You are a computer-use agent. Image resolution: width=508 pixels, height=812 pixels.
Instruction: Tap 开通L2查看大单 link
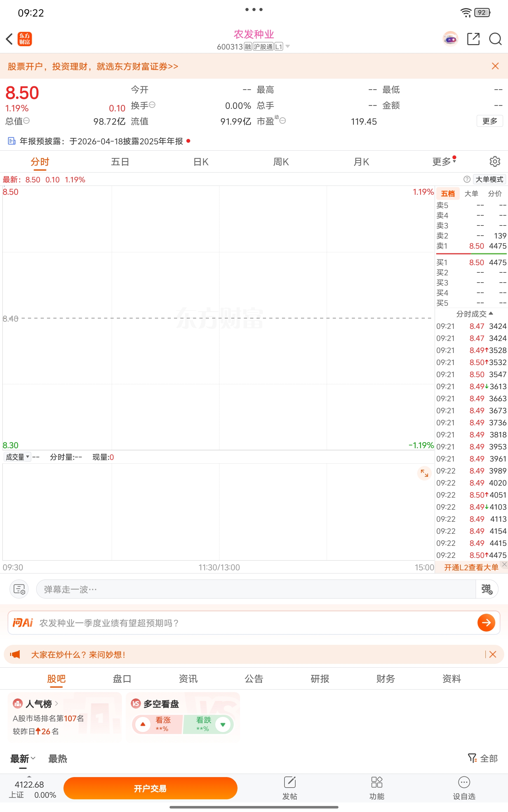pyautogui.click(x=471, y=567)
